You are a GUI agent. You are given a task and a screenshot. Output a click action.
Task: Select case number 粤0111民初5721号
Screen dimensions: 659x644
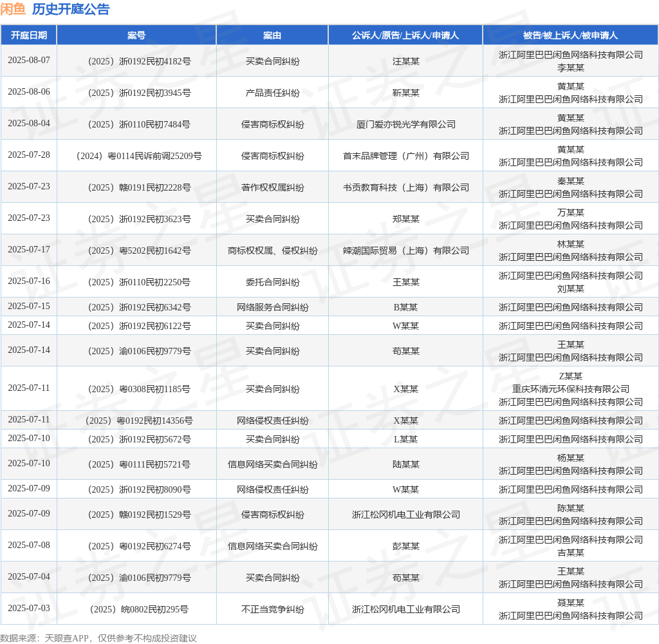point(139,464)
